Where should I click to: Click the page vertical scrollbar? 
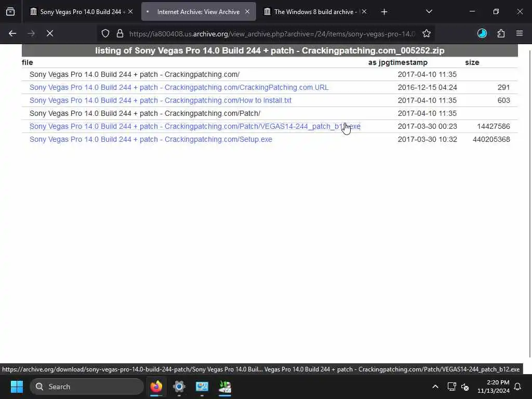(x=529, y=204)
